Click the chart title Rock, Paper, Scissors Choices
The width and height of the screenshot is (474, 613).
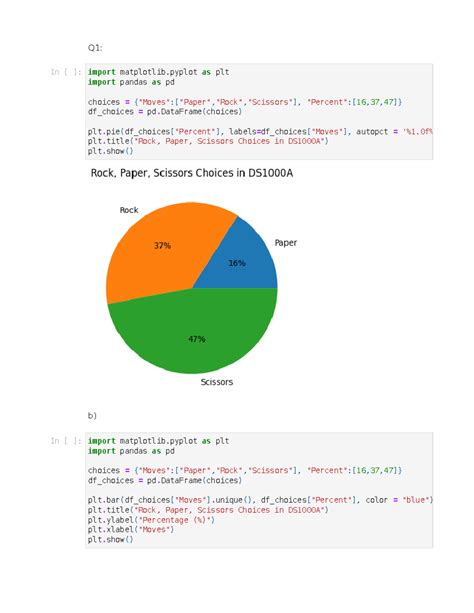point(192,173)
